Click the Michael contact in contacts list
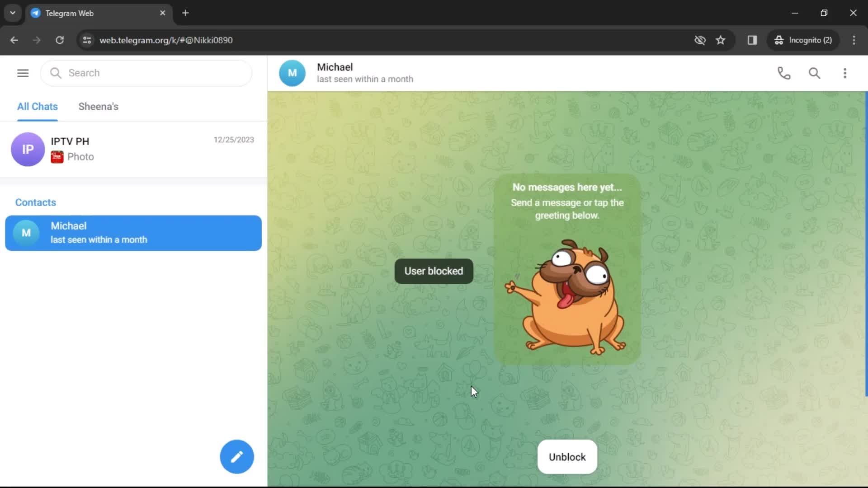 point(133,232)
